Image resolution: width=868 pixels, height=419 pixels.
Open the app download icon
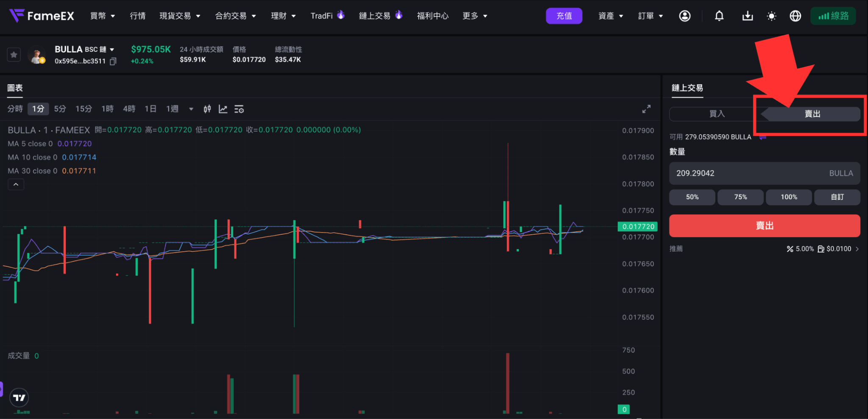748,16
